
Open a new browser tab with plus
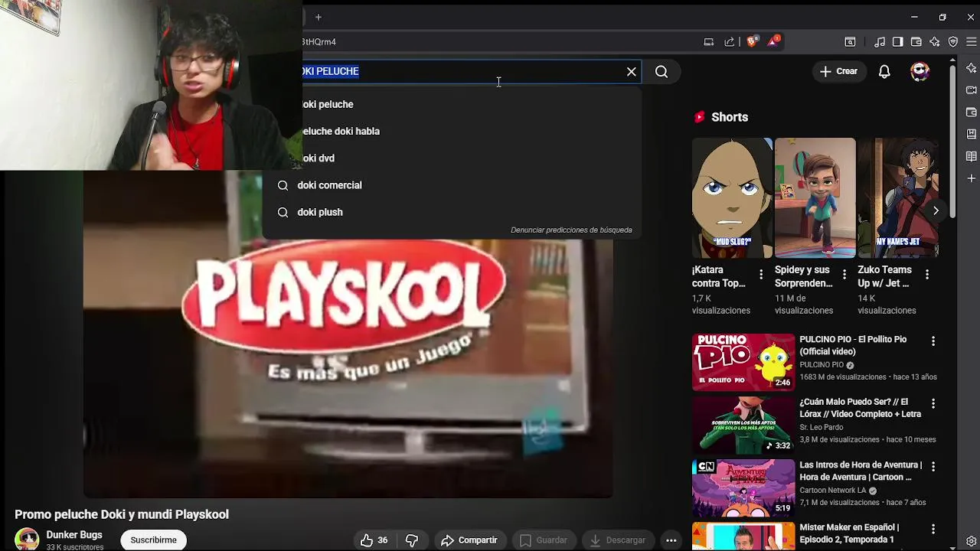(x=318, y=17)
